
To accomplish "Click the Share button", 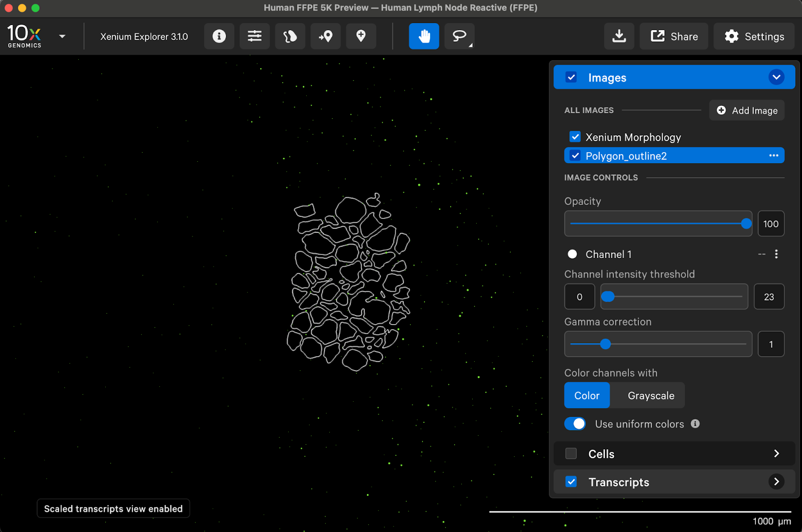I will click(674, 36).
